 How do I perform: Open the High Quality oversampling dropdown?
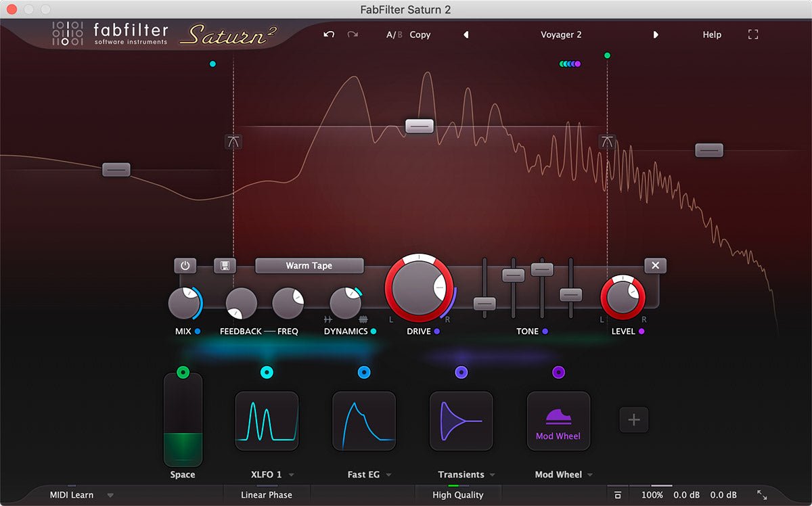coord(458,495)
